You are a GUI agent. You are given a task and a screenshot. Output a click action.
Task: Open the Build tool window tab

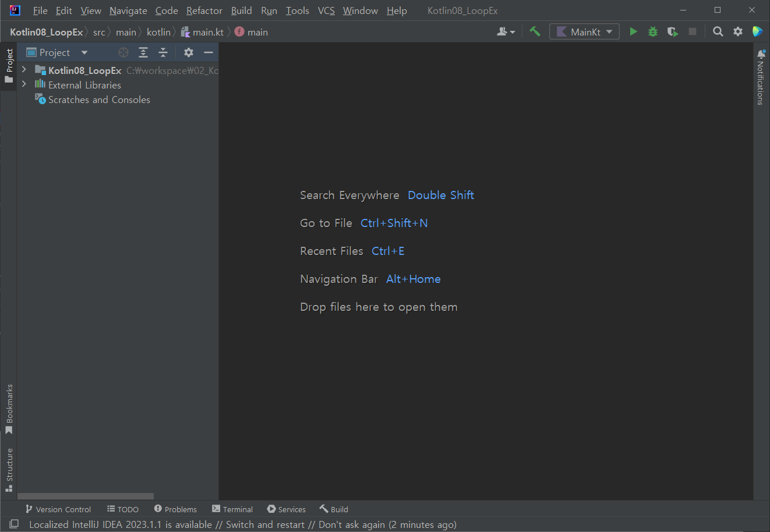tap(334, 509)
